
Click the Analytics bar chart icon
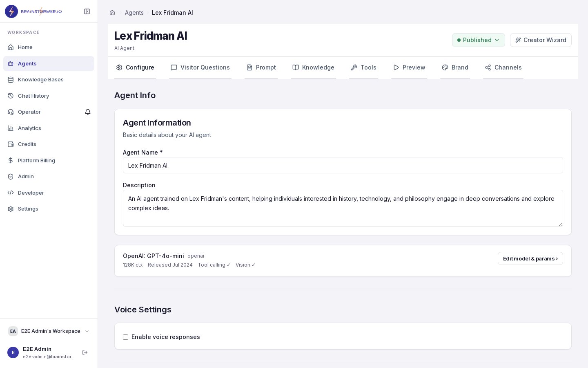tap(11, 128)
